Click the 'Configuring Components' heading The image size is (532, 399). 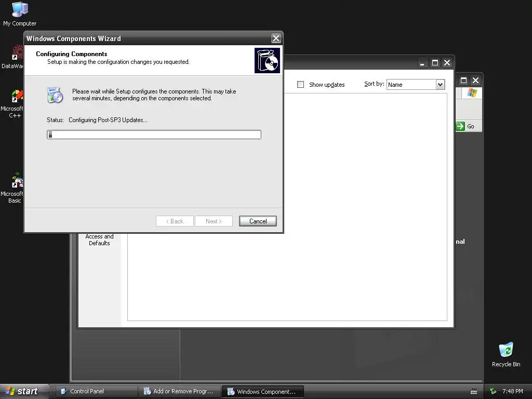click(72, 54)
